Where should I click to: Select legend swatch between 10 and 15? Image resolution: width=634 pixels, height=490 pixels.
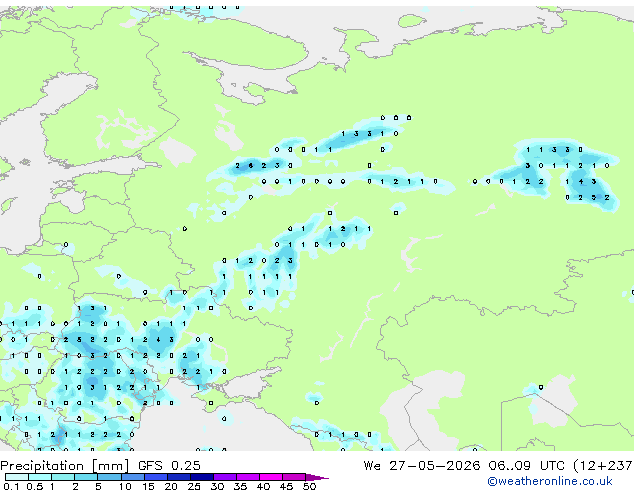tap(132, 477)
